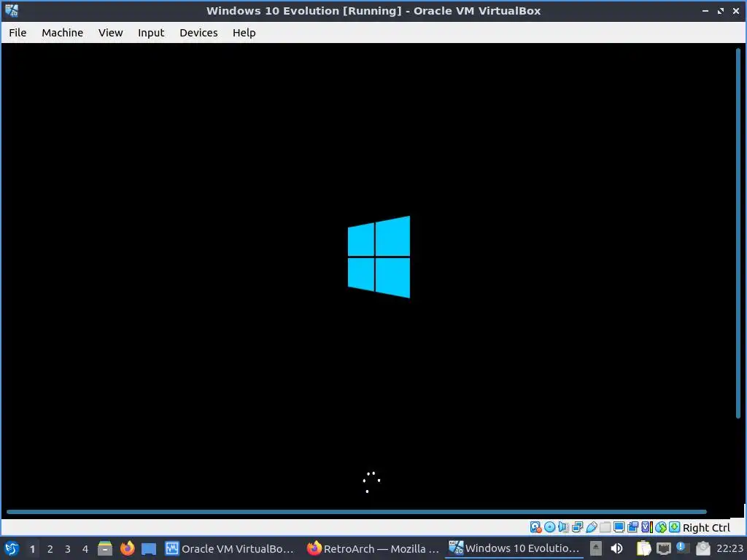
Task: Click the audio indicator in VirtualBox status bar
Action: click(563, 527)
